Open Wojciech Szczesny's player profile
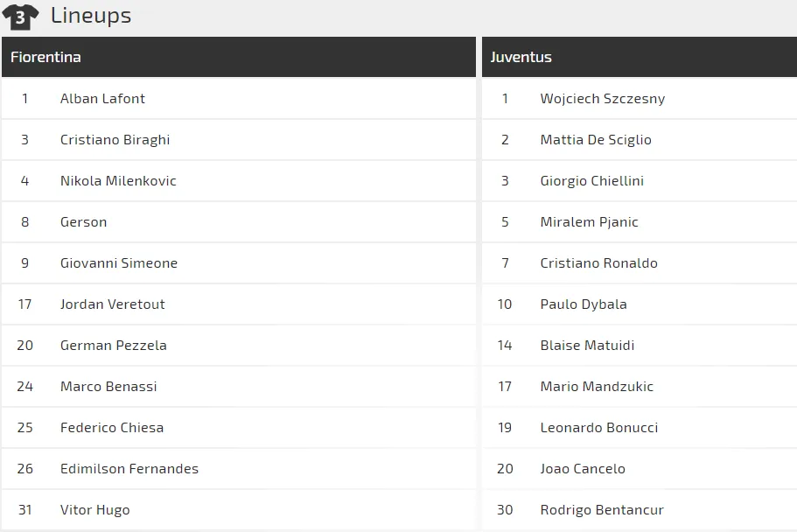The height and width of the screenshot is (532, 797). (602, 99)
